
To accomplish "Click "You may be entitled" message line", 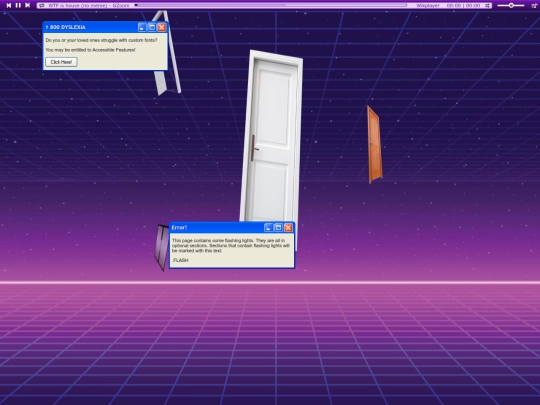I will tap(90, 50).
